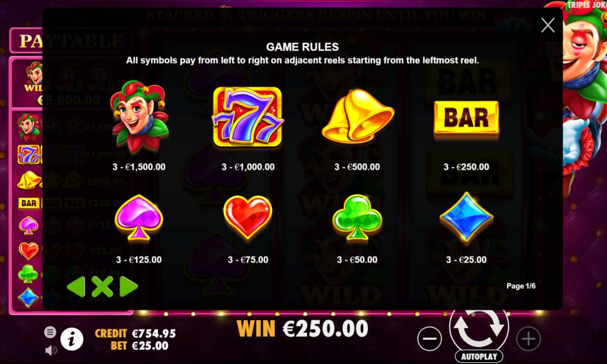Close the game rules overlay at top right

tap(548, 25)
